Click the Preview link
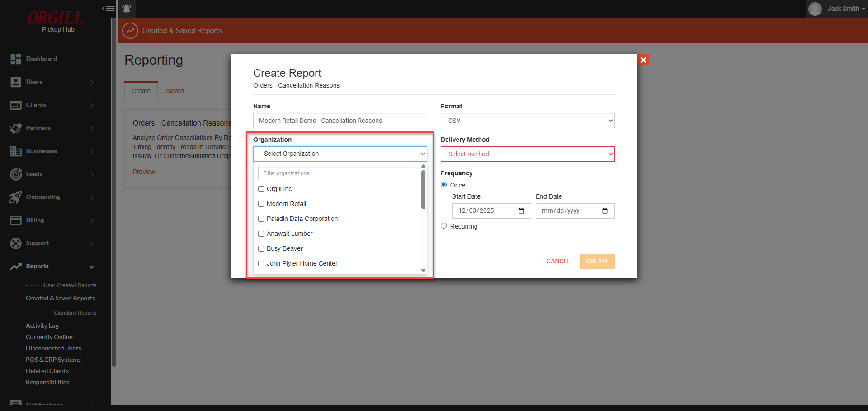The height and width of the screenshot is (411, 868). 144,172
